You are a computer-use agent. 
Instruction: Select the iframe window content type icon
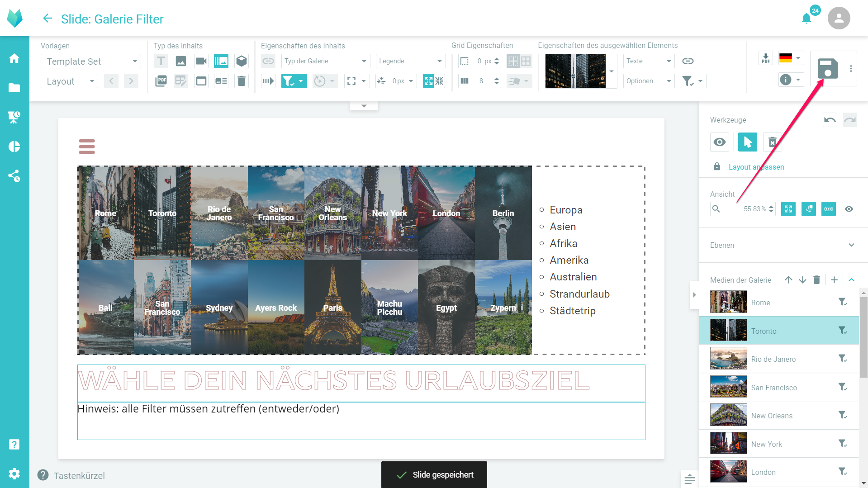tap(201, 81)
